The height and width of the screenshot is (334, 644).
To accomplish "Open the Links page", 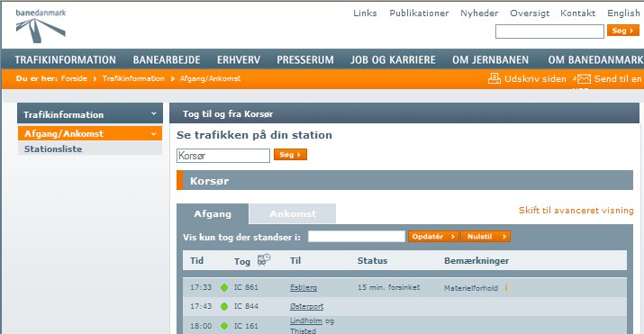I will pyautogui.click(x=365, y=14).
